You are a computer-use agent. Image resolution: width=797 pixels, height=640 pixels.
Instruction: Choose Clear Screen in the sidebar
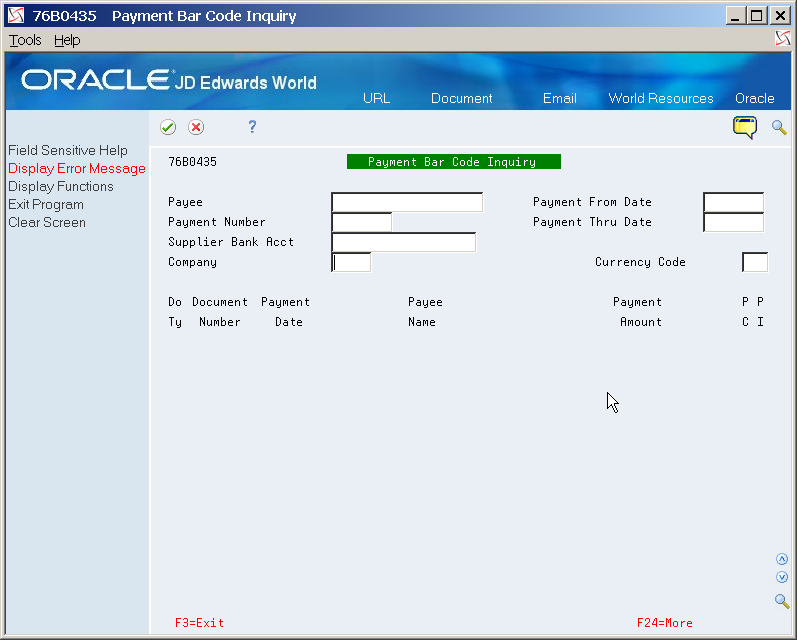click(x=47, y=223)
